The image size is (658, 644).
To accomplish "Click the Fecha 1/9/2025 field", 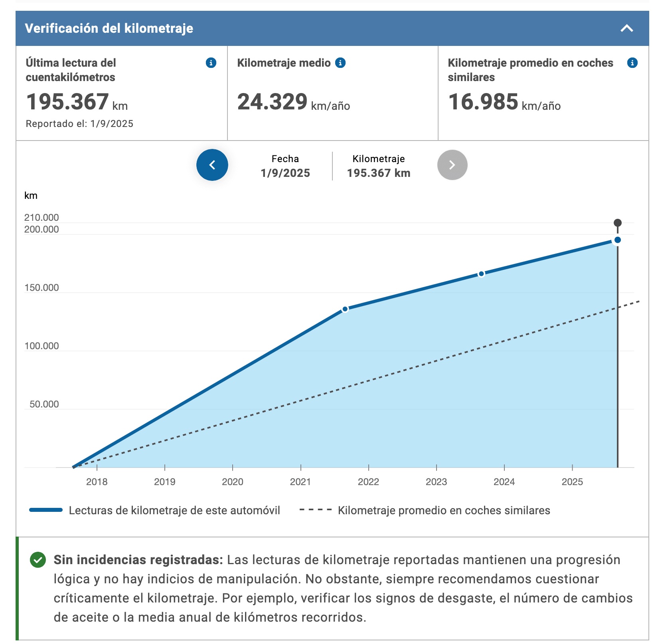I will click(285, 166).
